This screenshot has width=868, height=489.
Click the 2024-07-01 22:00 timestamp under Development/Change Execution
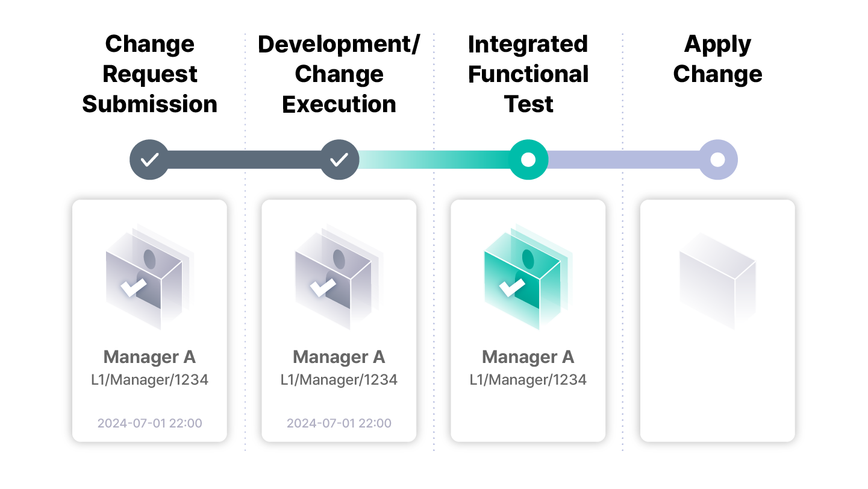[339, 423]
